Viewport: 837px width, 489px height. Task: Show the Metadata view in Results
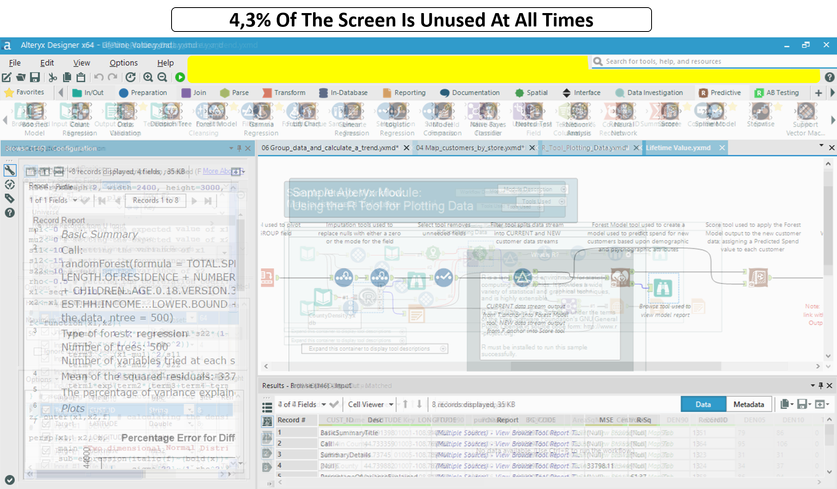[748, 404]
